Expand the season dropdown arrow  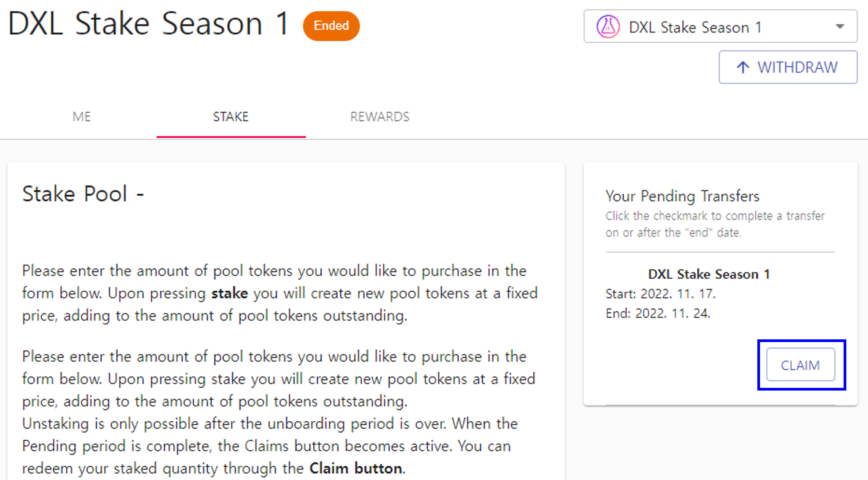pos(840,27)
